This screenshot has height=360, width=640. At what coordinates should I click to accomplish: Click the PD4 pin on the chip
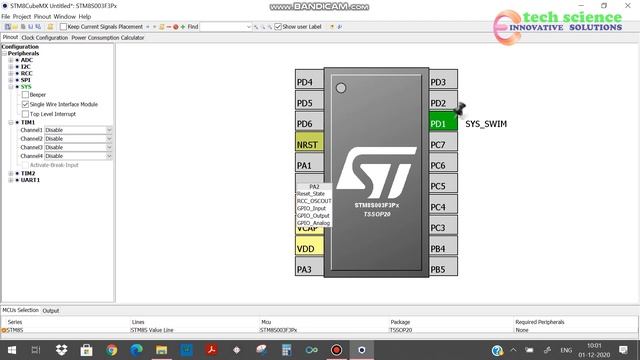click(309, 80)
